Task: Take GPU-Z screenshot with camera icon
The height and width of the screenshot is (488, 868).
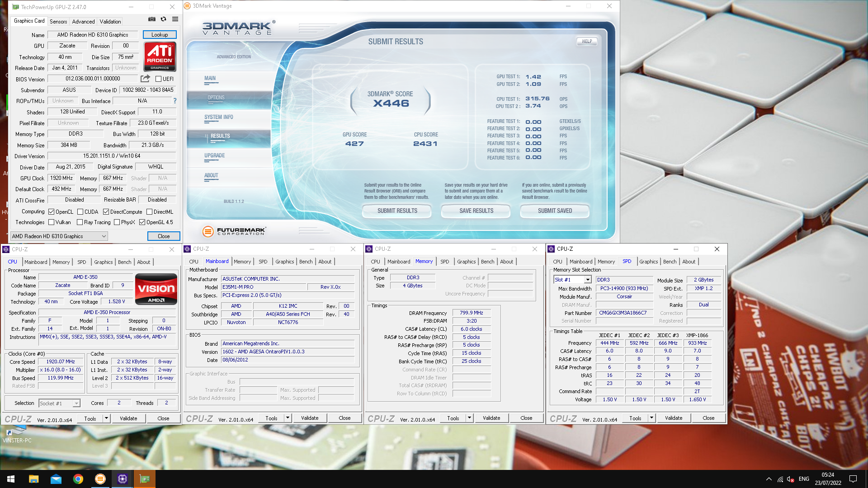Action: (x=152, y=19)
